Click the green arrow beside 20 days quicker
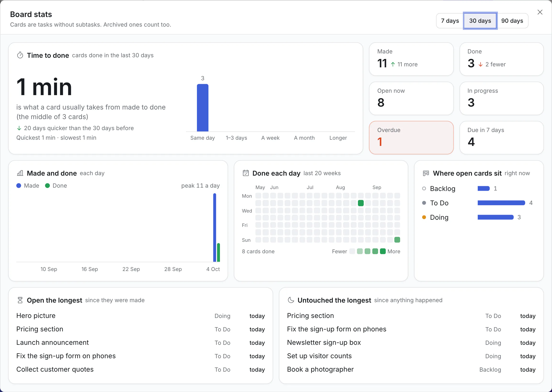The width and height of the screenshot is (552, 392). click(x=19, y=128)
